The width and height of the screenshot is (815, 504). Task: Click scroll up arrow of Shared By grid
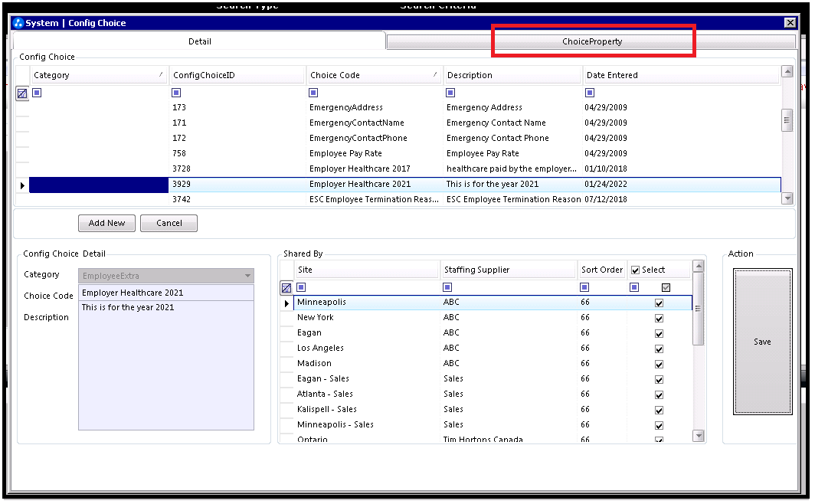699,267
